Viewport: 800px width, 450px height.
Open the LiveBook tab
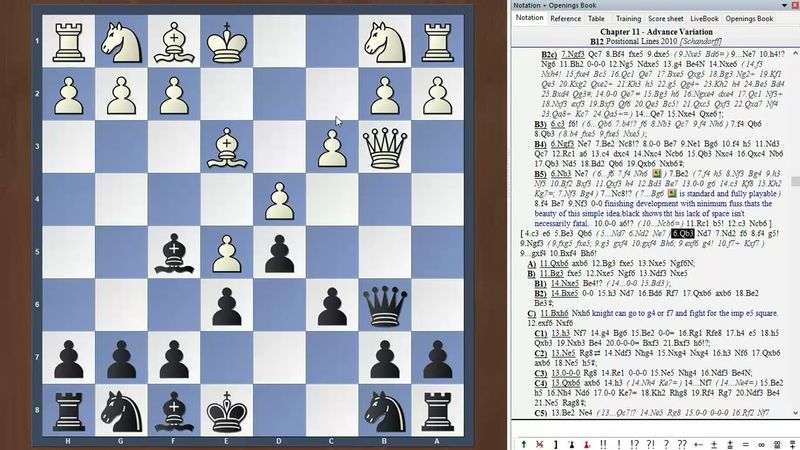(x=704, y=18)
